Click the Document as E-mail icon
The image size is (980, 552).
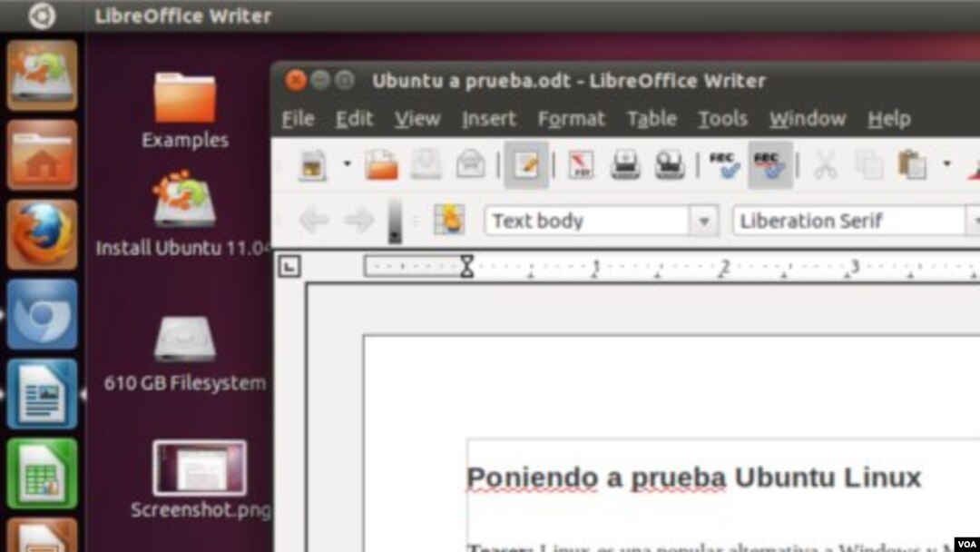click(x=471, y=165)
